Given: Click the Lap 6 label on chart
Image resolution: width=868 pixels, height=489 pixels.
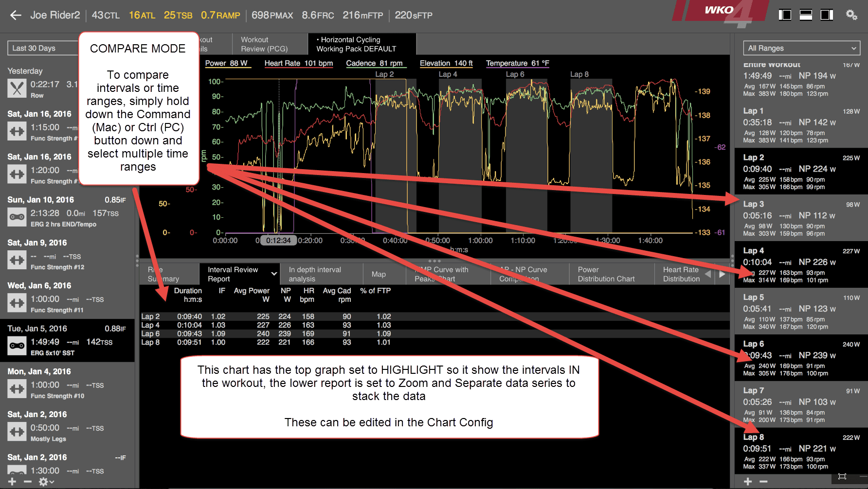Looking at the screenshot, I should tap(515, 74).
